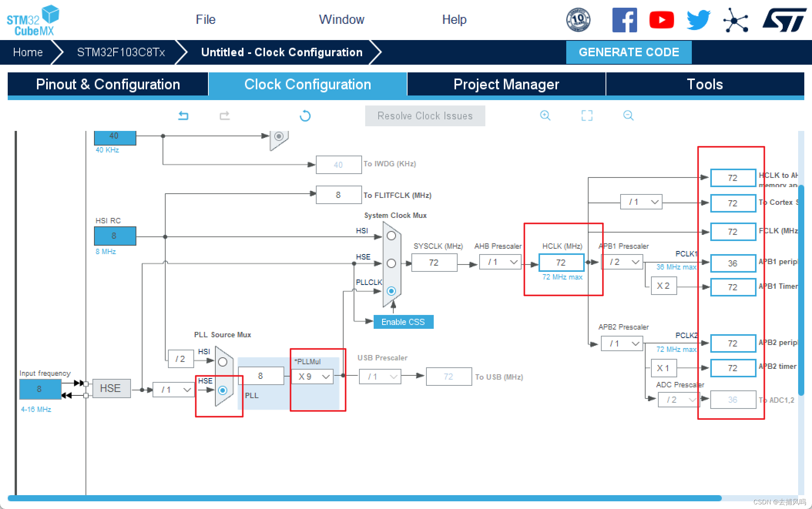
Task: Open the APB1 Prescaler /2 dropdown
Action: [622, 262]
